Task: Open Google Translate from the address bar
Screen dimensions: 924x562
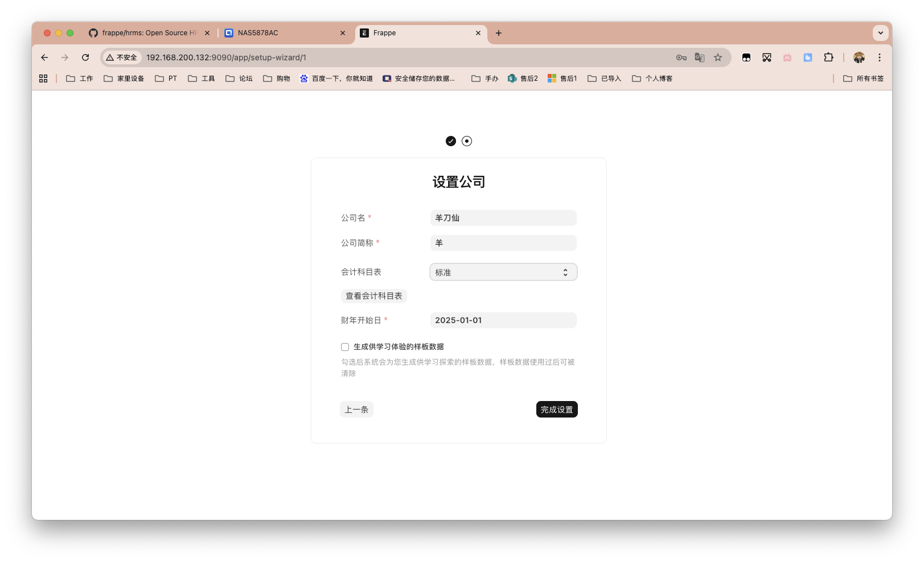Action: click(699, 57)
